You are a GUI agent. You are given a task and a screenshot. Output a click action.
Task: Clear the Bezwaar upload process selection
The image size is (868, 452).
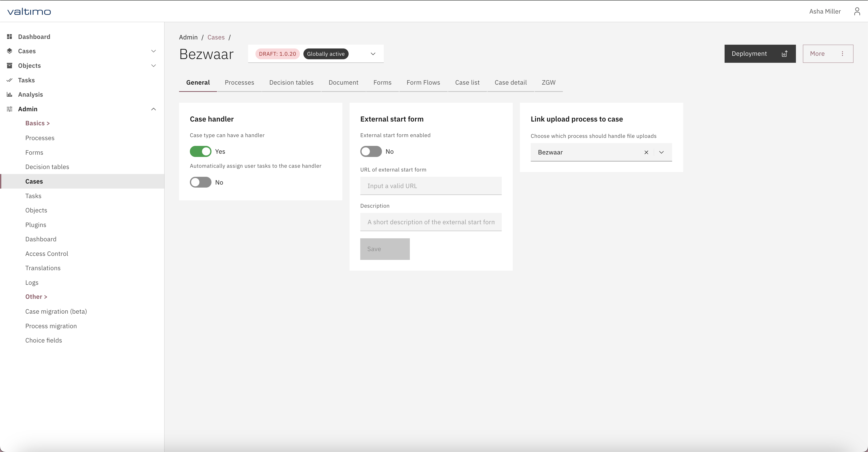coord(646,152)
